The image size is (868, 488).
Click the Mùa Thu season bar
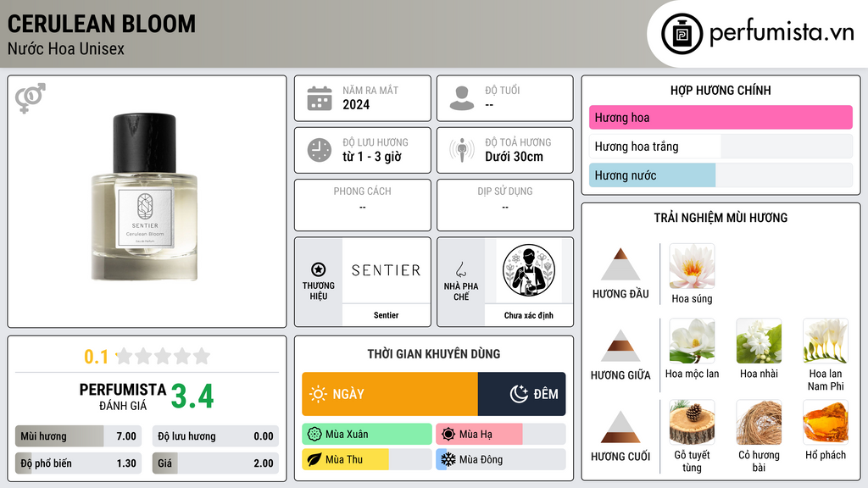[x=367, y=459]
